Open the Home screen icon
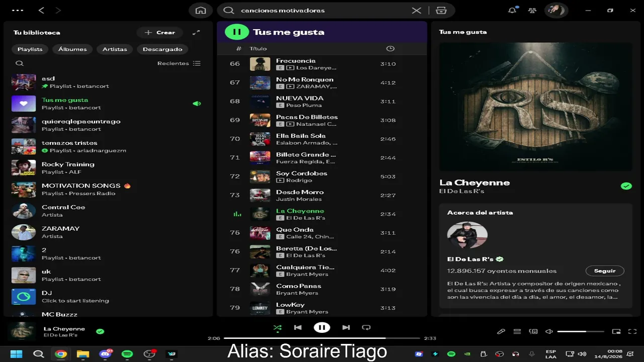 coord(201,10)
